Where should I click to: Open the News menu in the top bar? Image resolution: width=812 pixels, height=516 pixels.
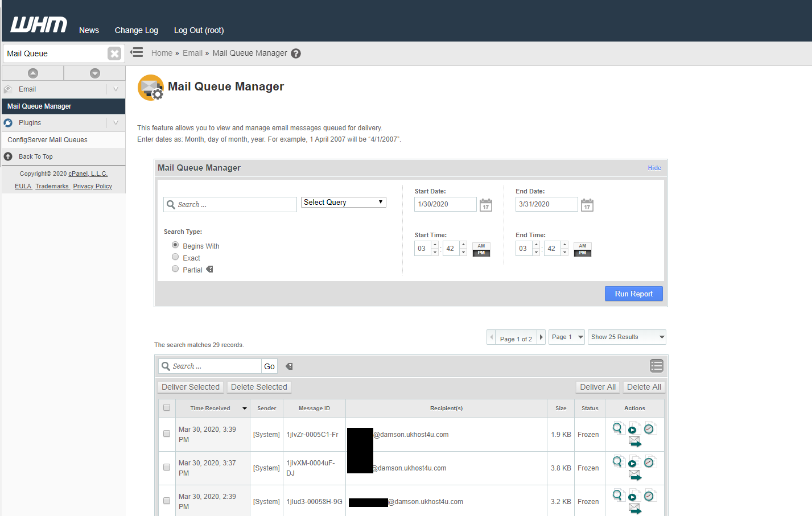[89, 30]
